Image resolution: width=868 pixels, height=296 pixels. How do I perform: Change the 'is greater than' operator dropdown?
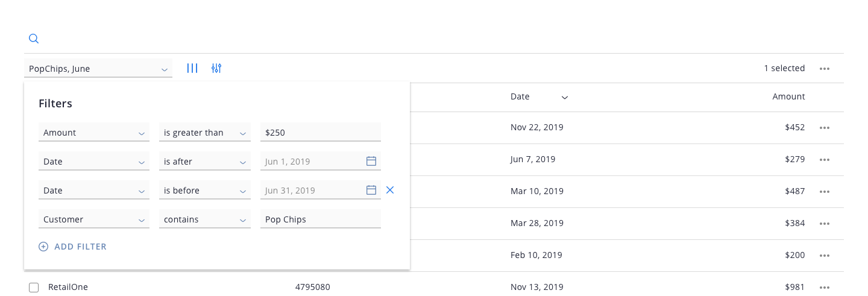pos(205,133)
